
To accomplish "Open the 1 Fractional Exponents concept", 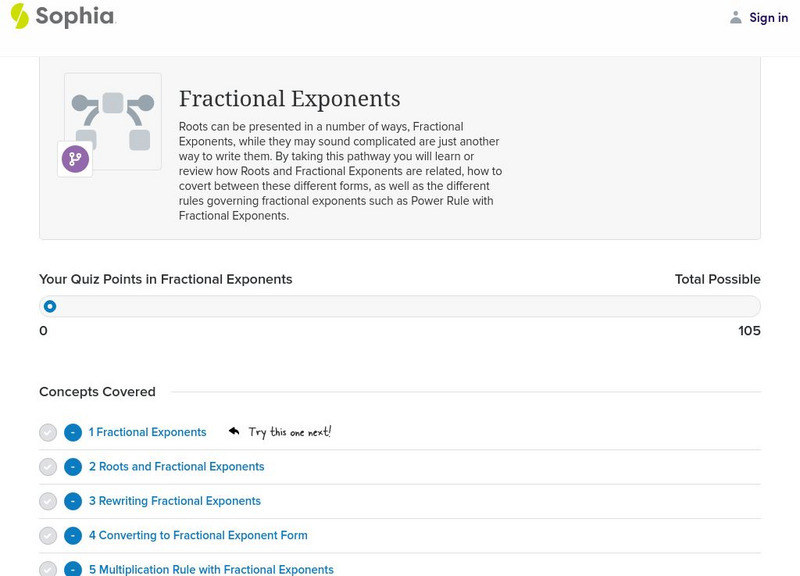I will pos(148,433).
